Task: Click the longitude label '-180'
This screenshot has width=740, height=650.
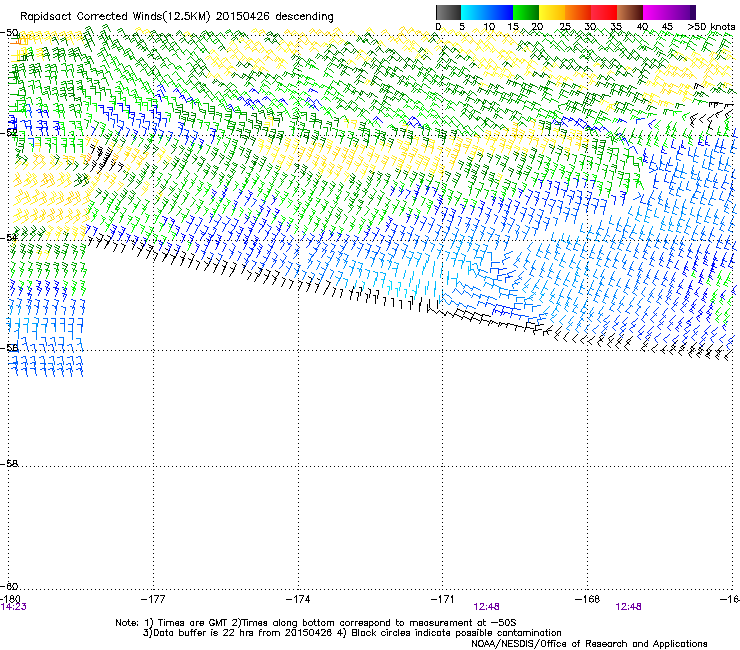Action: tap(10, 599)
